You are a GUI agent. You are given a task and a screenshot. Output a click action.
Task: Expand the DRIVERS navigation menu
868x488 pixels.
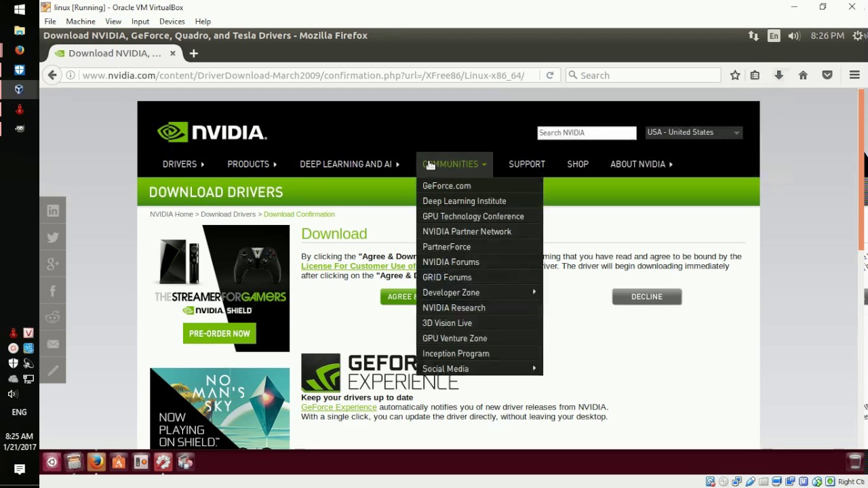click(183, 164)
